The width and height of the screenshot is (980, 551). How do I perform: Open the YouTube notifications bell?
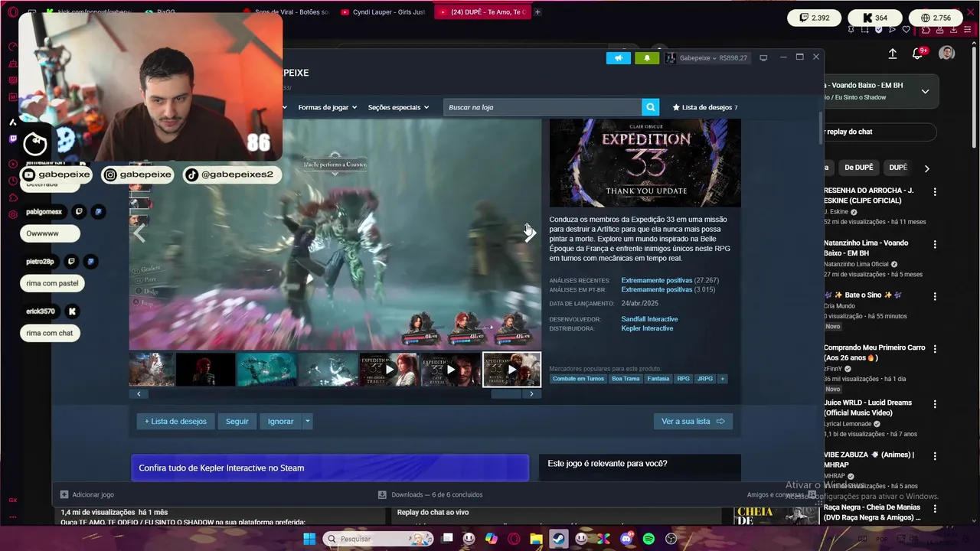pyautogui.click(x=918, y=54)
